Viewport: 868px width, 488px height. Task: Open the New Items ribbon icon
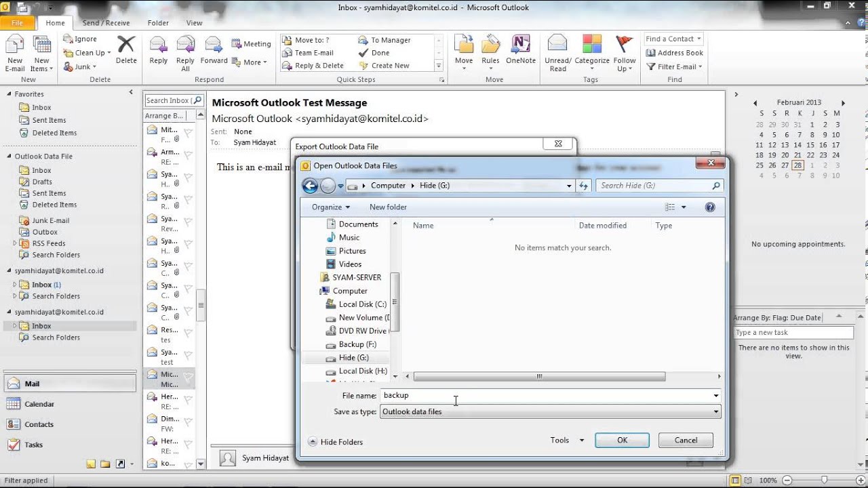point(41,54)
